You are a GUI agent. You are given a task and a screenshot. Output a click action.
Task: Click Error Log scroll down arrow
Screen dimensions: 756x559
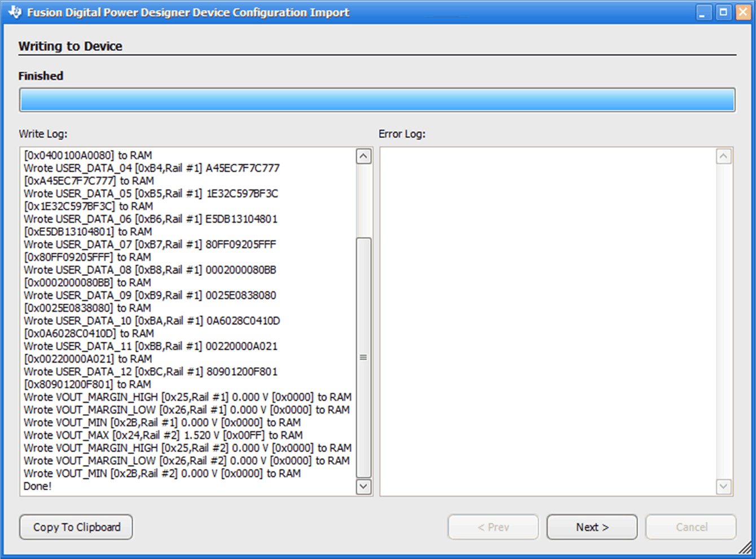tap(724, 486)
